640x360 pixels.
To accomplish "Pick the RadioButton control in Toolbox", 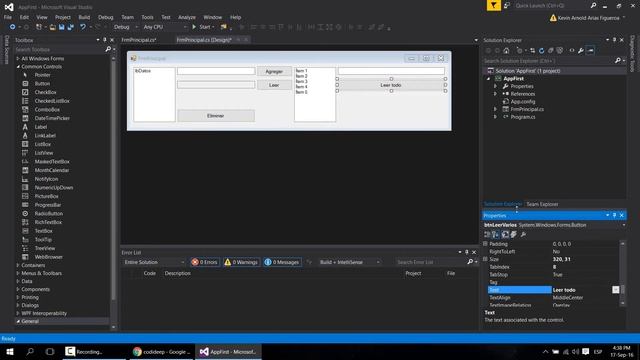I will tap(48, 214).
